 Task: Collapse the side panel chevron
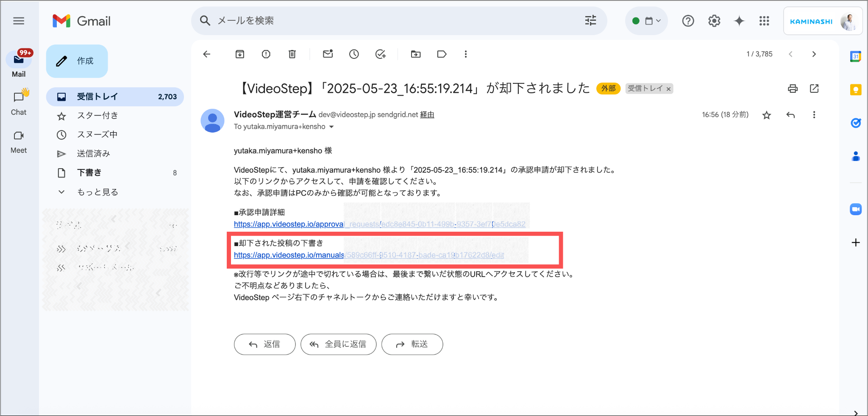pos(856,413)
